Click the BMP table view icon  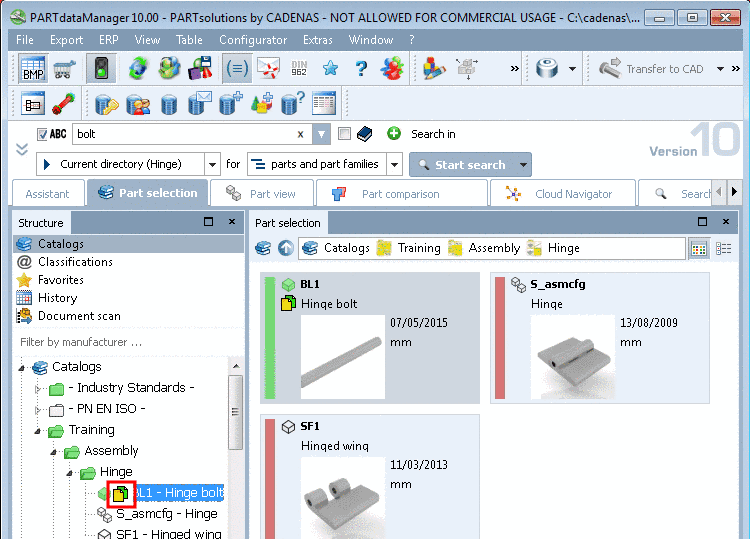click(x=33, y=69)
